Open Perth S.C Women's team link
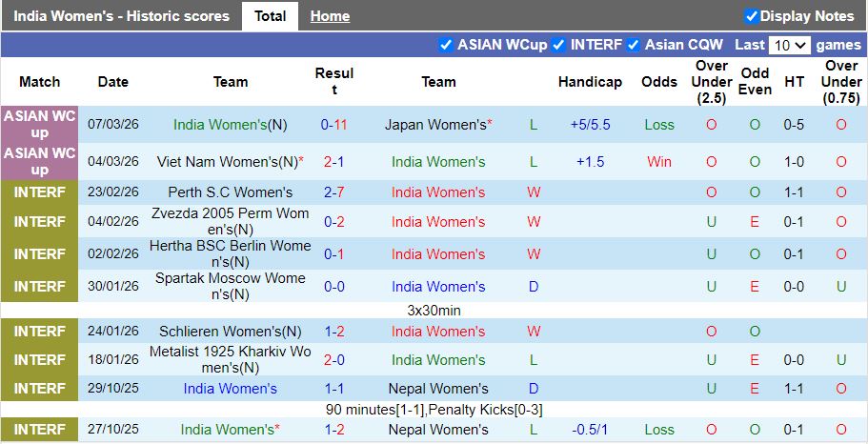The height and width of the screenshot is (444, 868). [231, 192]
